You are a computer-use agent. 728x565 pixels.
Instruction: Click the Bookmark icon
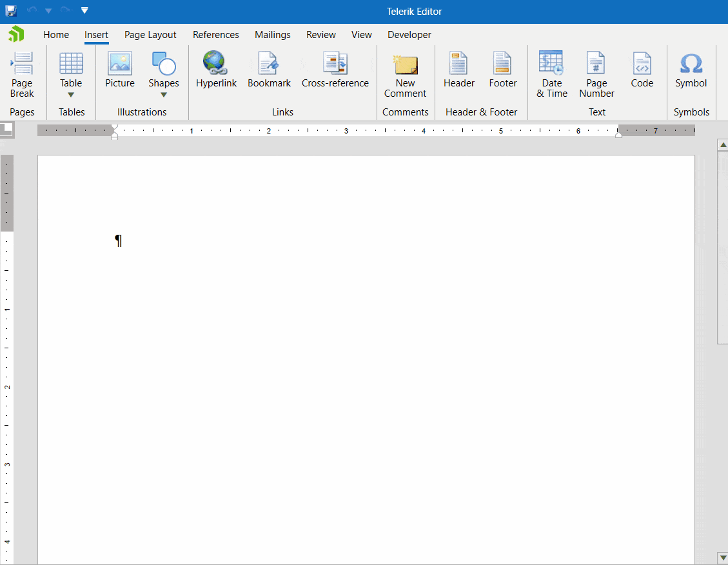269,64
